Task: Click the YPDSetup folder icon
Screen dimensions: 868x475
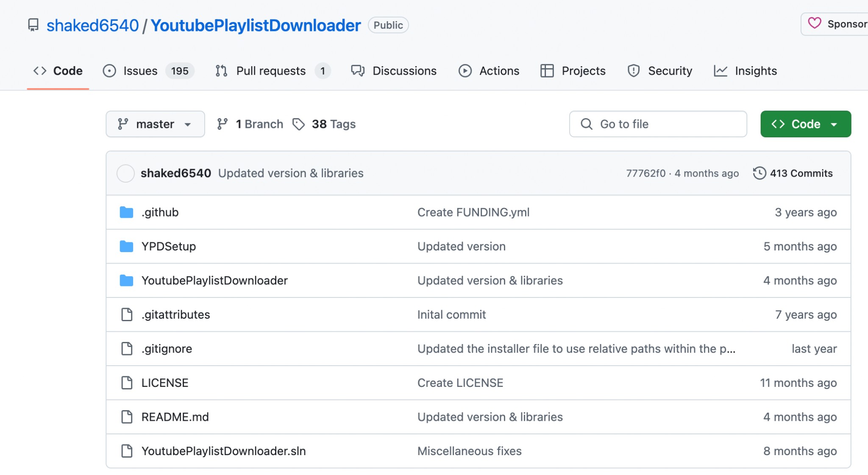Action: 126,246
